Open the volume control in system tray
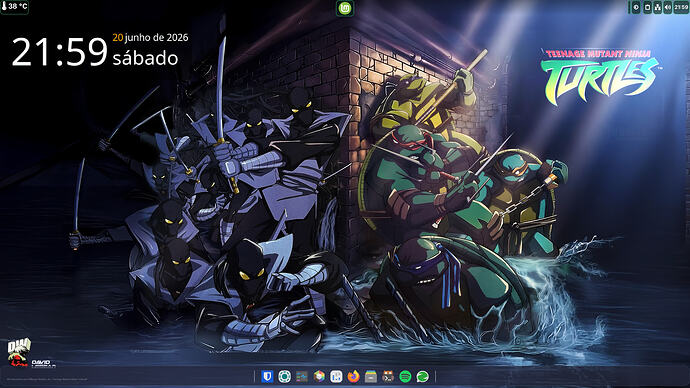This screenshot has width=690, height=388. click(x=668, y=7)
